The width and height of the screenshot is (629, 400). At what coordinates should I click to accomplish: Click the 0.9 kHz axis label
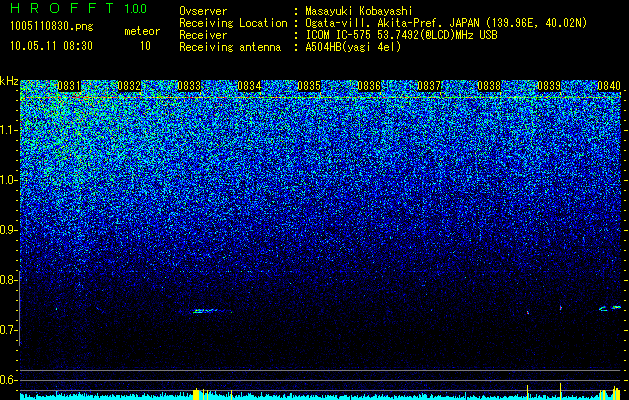click(9, 230)
